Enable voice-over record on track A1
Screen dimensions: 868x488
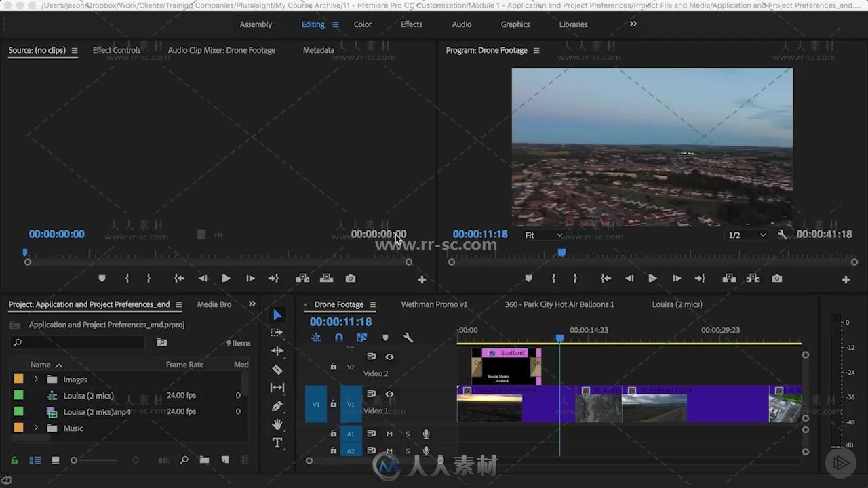pyautogui.click(x=426, y=434)
